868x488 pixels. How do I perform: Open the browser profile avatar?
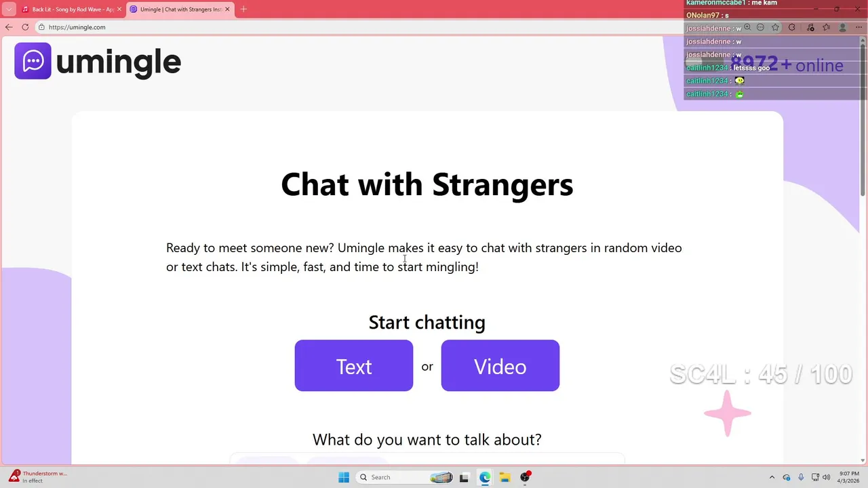(x=843, y=28)
